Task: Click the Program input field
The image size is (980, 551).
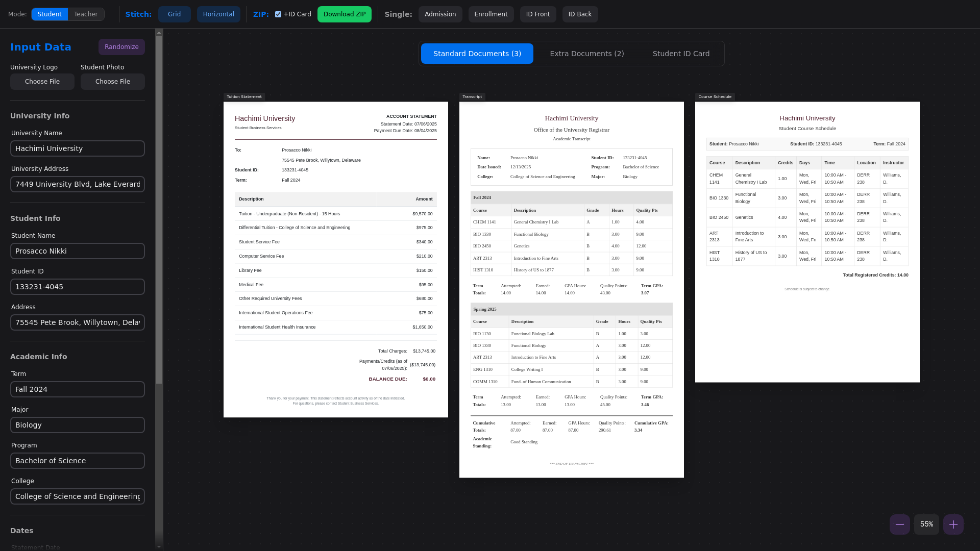Action: pos(78,461)
